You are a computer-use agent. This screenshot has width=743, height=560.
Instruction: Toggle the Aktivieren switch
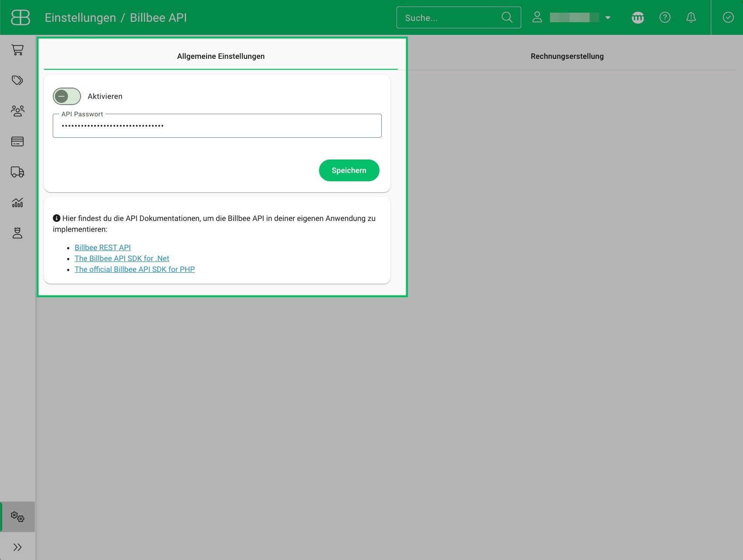click(67, 96)
